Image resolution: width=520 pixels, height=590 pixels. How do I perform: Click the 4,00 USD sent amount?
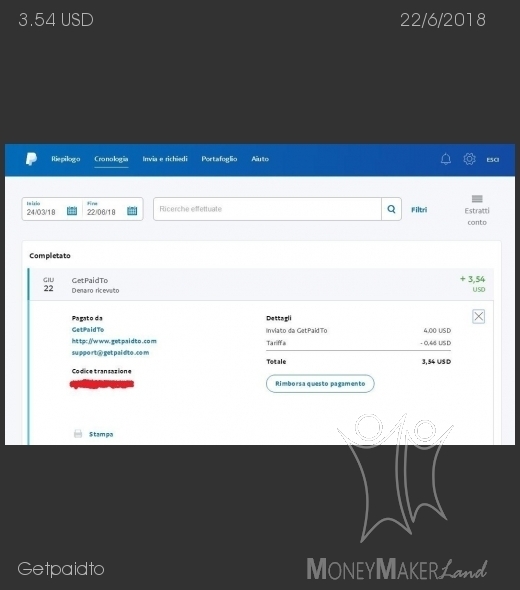coord(437,330)
